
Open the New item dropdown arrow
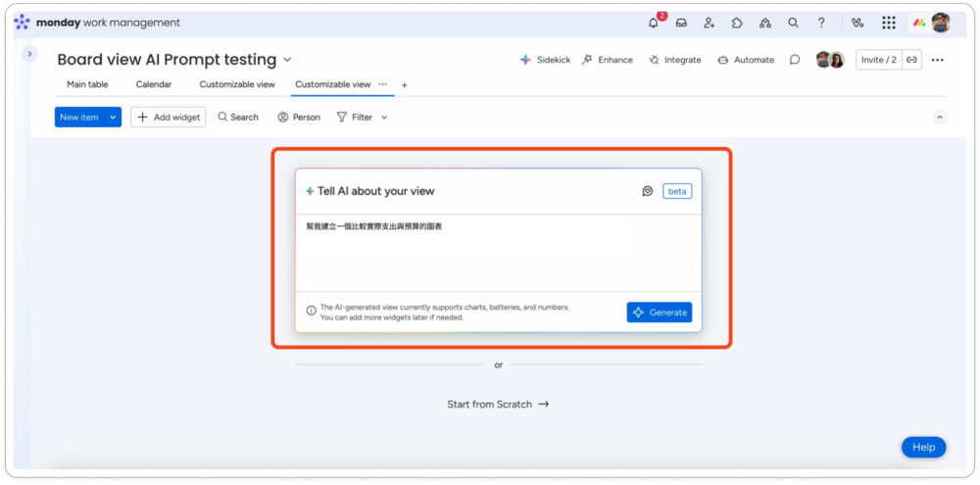pyautogui.click(x=113, y=118)
